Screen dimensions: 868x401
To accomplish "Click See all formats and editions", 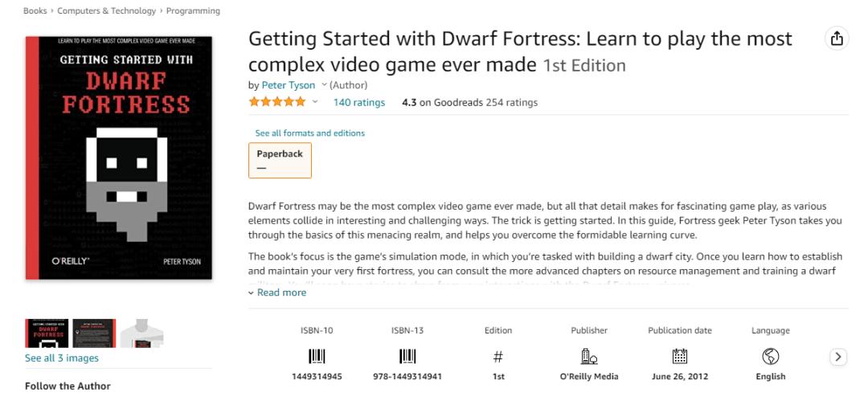I will (x=310, y=133).
